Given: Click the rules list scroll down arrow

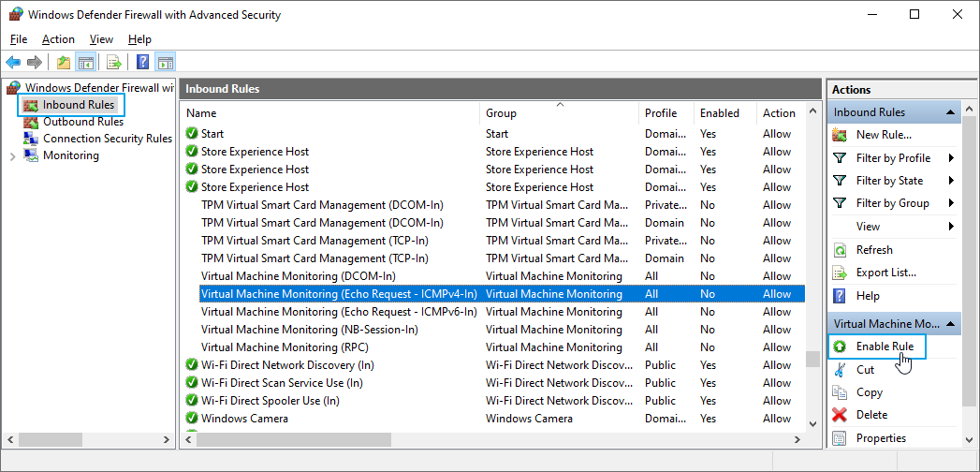Looking at the screenshot, I should [x=812, y=423].
